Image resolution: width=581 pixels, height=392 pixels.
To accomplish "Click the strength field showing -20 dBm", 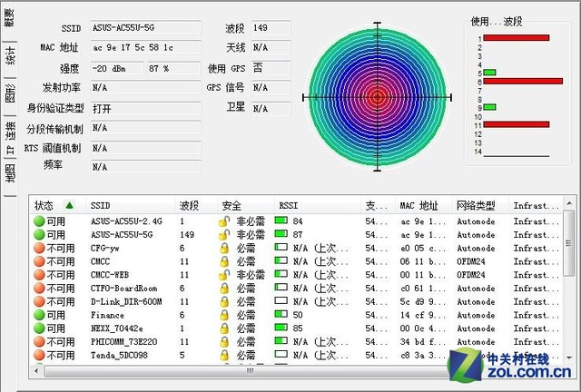I will 117,69.
